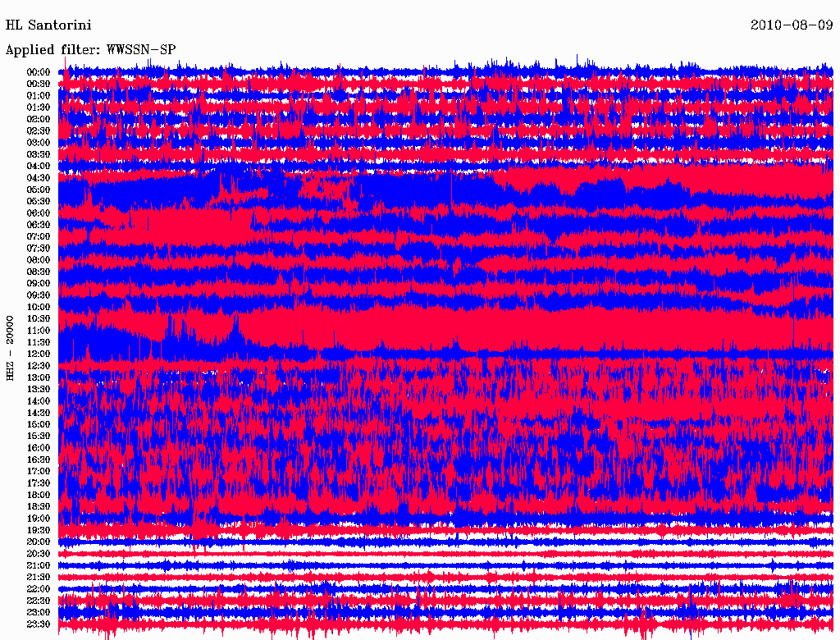The image size is (840, 640).
Task: Select the 00:30 time label
Action: pyautogui.click(x=38, y=84)
